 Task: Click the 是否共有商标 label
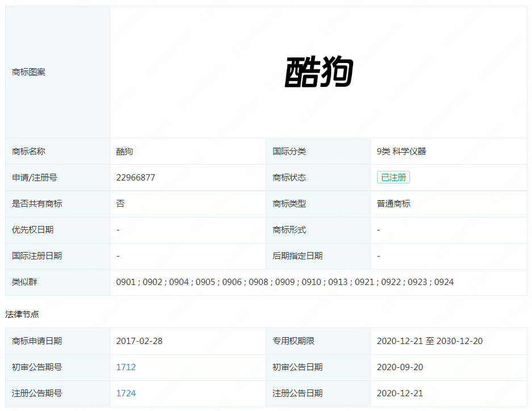coord(37,203)
